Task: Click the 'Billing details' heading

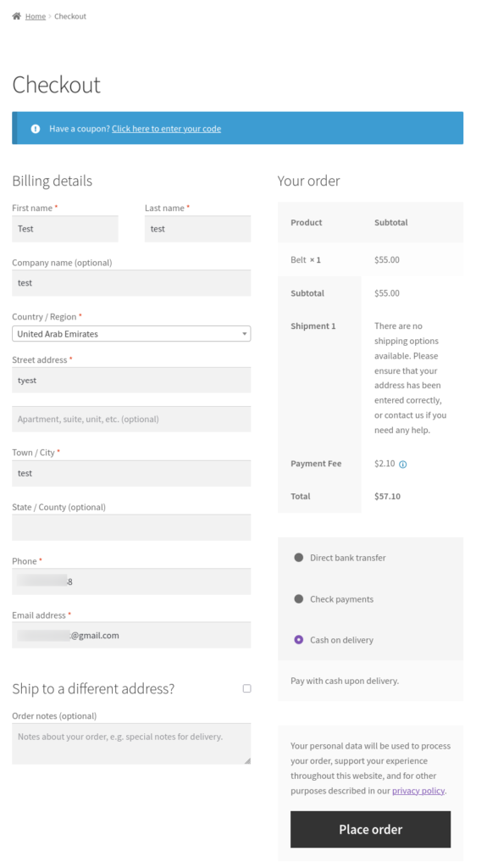Action: [52, 181]
